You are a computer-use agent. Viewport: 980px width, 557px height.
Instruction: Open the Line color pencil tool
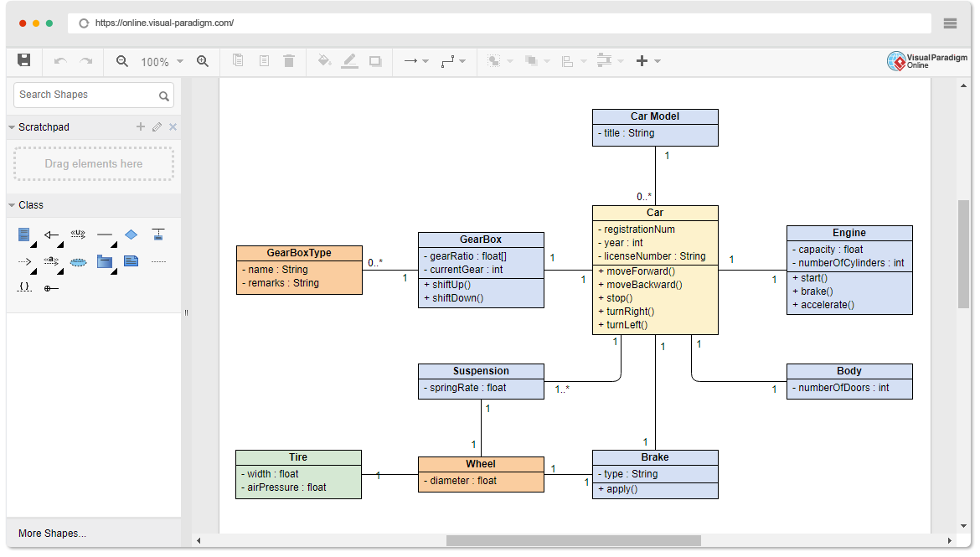pyautogui.click(x=350, y=60)
